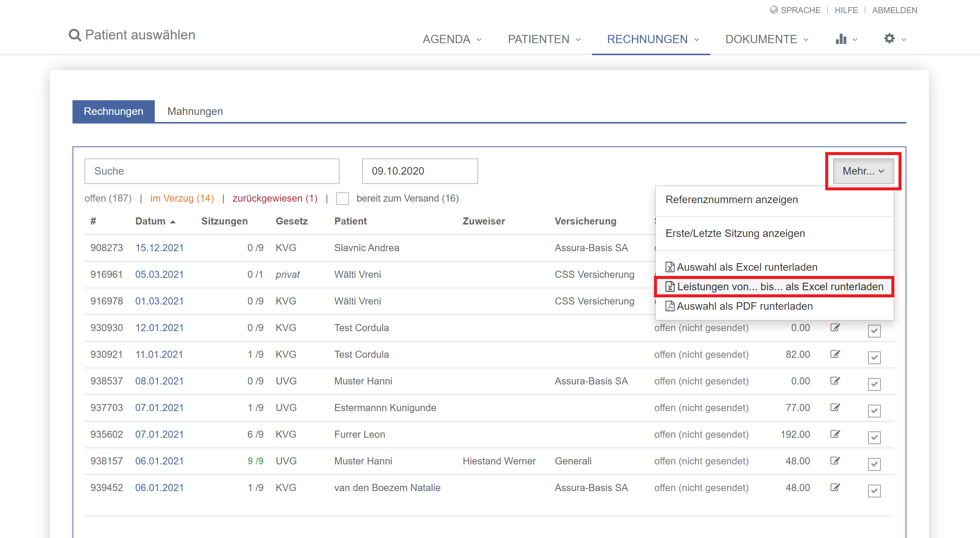Open the settings gear menu
This screenshot has width=980, height=538.
click(x=895, y=39)
